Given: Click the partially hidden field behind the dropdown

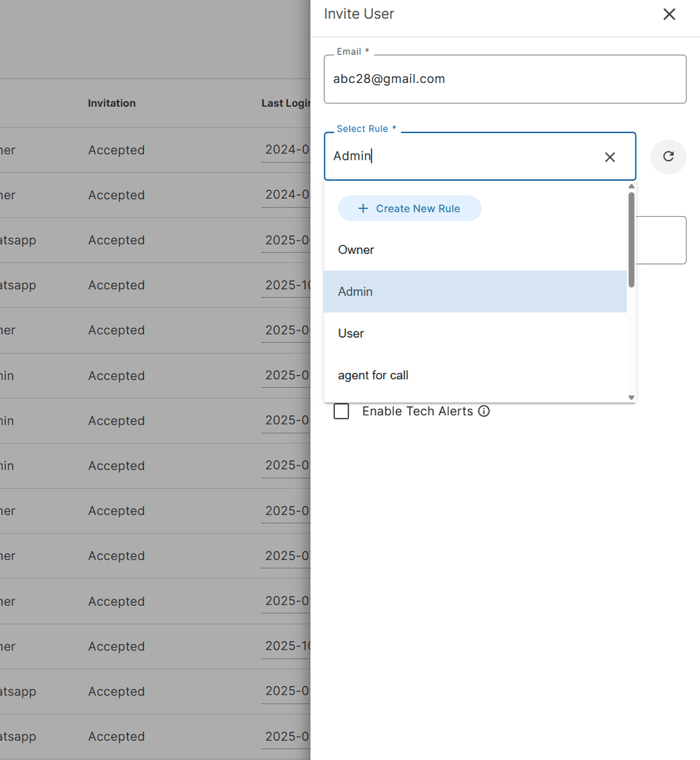Looking at the screenshot, I should tap(661, 240).
